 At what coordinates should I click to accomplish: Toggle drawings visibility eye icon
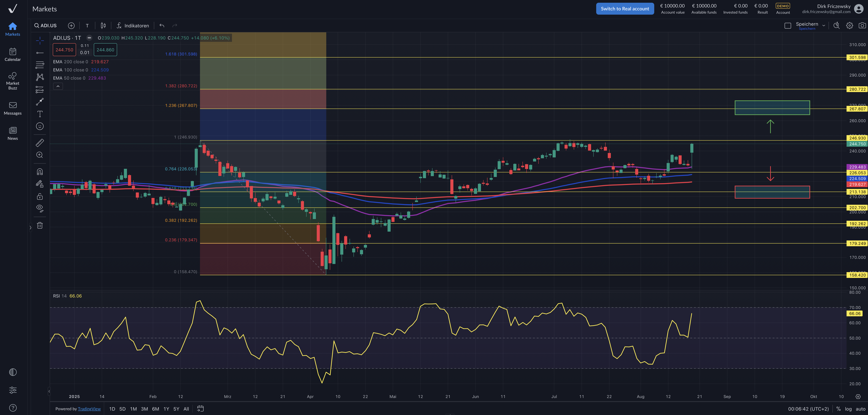point(40,208)
